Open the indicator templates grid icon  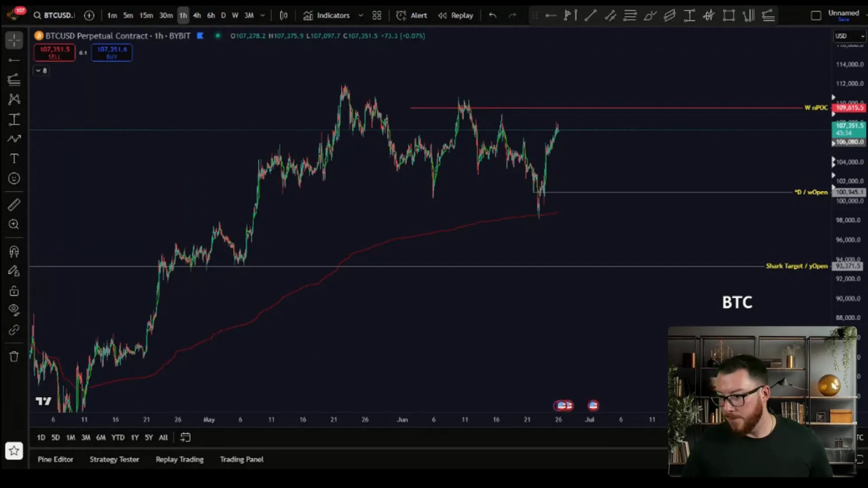click(x=377, y=15)
